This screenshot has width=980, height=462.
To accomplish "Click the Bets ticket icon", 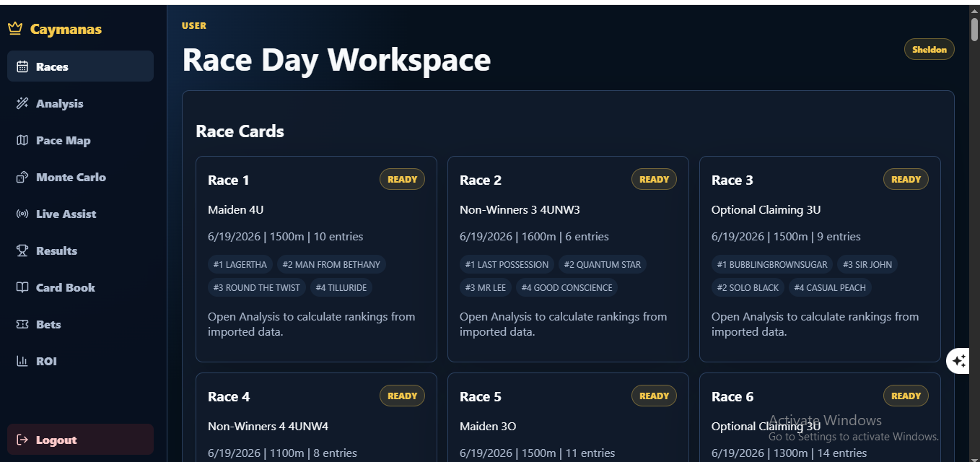I will pos(22,324).
